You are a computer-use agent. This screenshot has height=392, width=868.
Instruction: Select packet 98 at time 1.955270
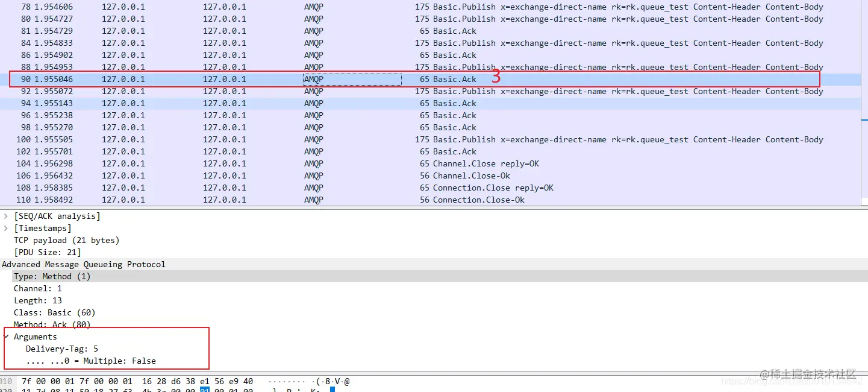click(x=430, y=127)
